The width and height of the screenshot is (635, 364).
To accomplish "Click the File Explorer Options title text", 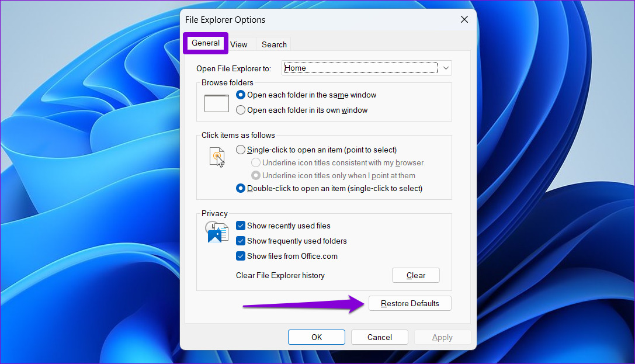I will [225, 20].
